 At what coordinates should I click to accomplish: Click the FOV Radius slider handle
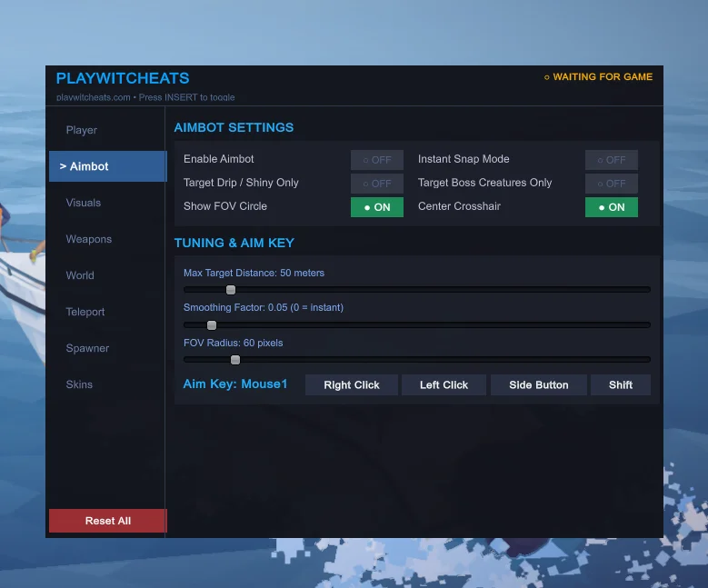point(235,360)
